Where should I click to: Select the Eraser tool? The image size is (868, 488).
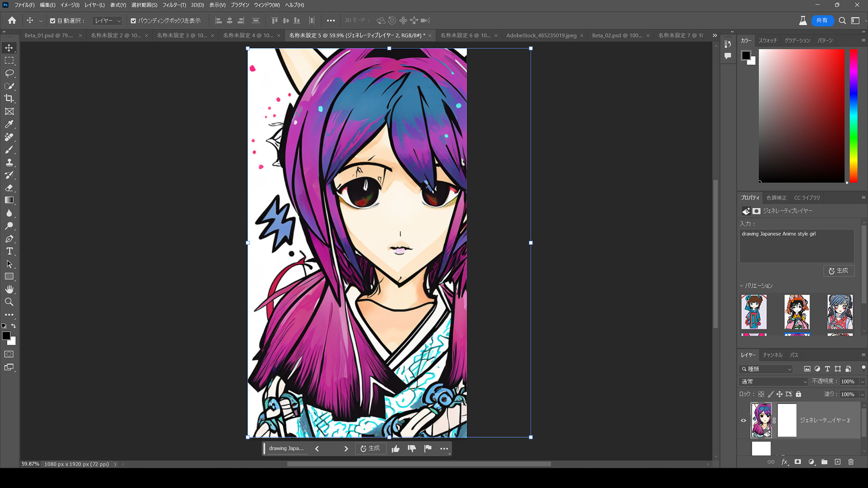(9, 188)
